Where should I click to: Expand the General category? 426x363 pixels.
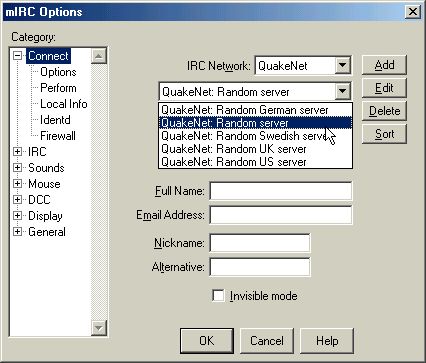(17, 232)
